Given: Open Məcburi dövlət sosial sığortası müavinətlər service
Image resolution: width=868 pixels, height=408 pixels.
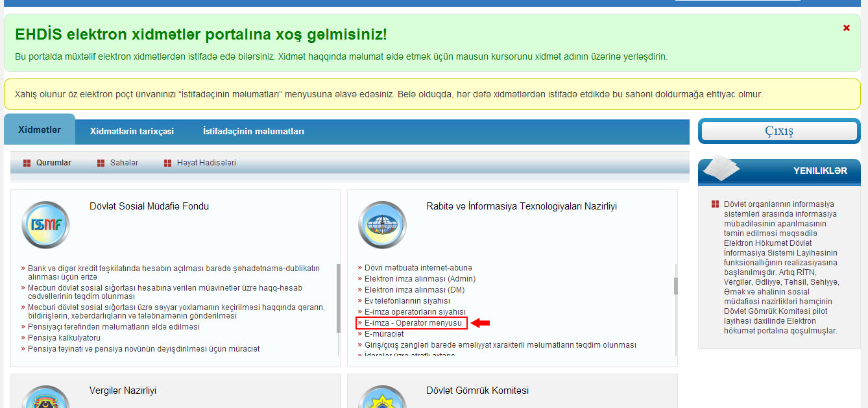Looking at the screenshot, I should click(x=165, y=292).
